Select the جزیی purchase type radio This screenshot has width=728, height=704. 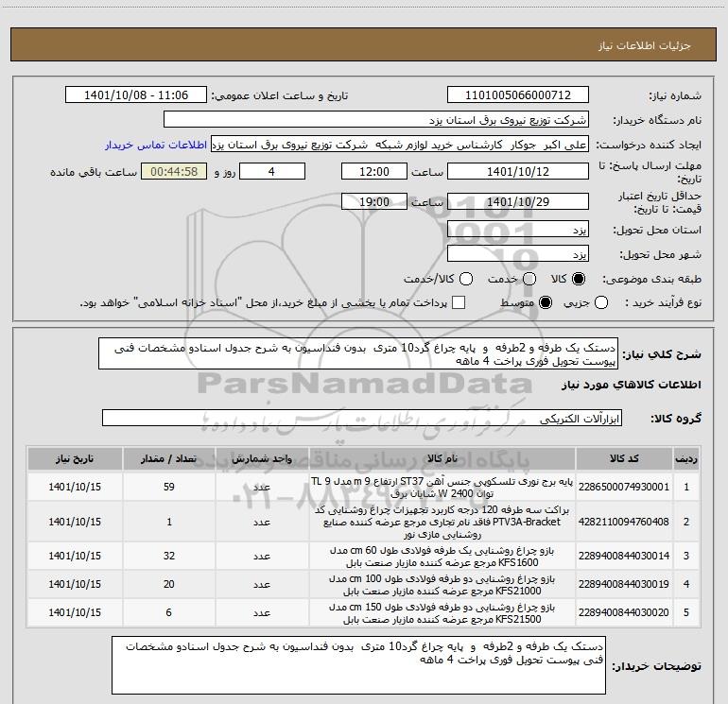click(x=600, y=302)
